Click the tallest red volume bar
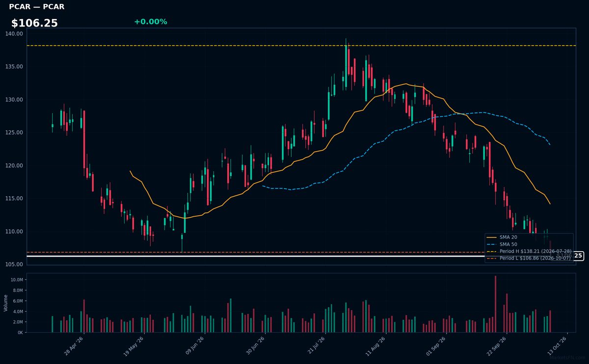 (495, 304)
